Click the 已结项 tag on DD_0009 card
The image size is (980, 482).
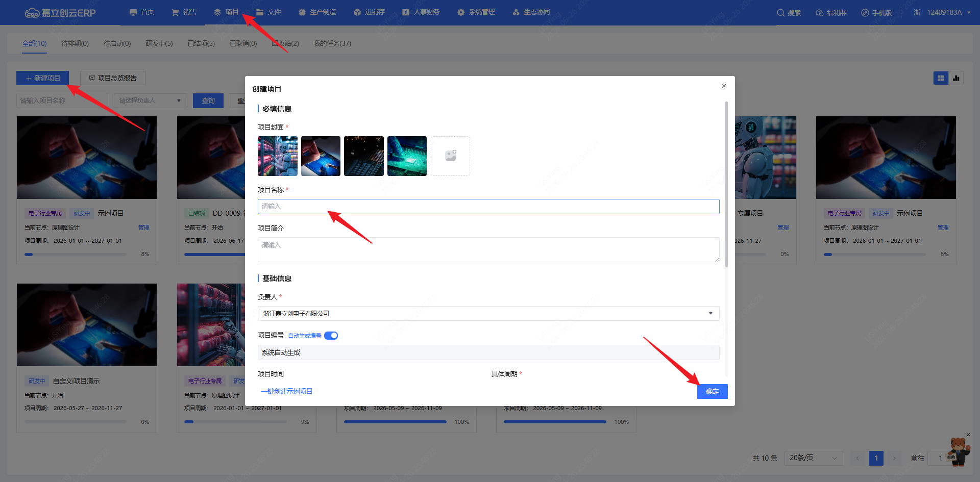click(197, 213)
